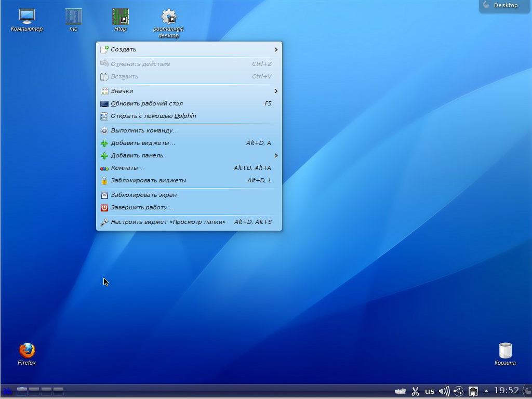Screen dimensions: 532x399
Task: Choose Выполнить команду…
Action: point(189,130)
